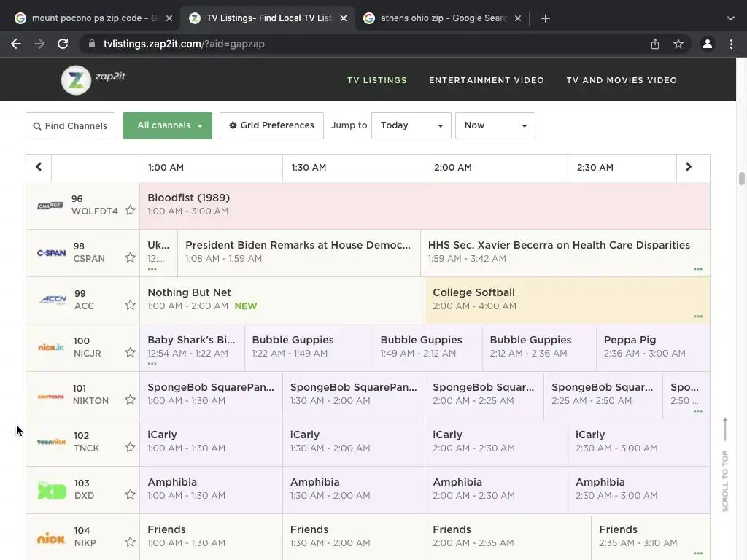Open a new browser tab
This screenshot has height=560, width=747.
coord(546,18)
